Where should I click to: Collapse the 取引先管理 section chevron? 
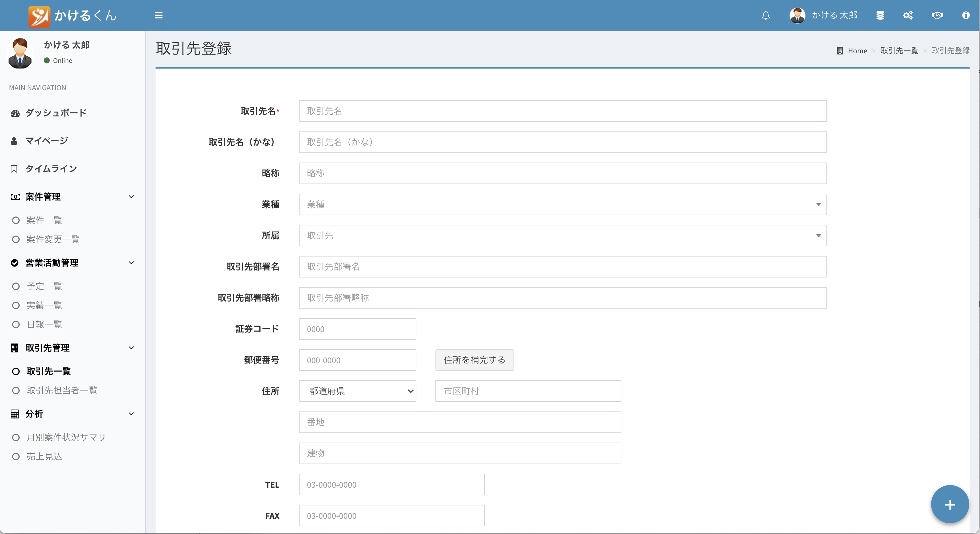point(131,348)
